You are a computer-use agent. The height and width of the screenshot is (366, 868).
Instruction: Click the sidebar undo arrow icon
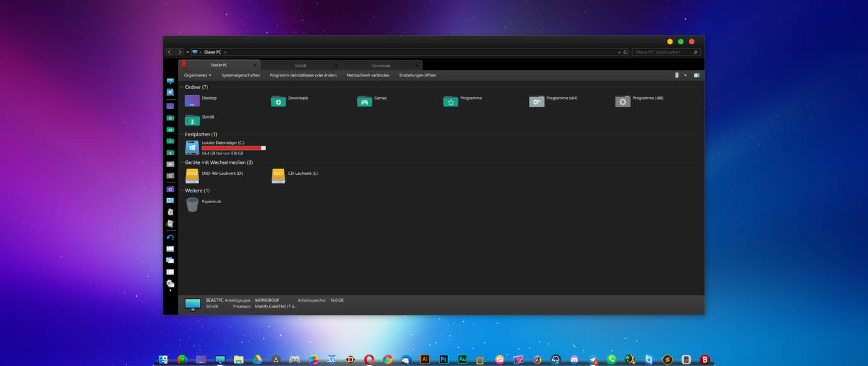[x=170, y=237]
